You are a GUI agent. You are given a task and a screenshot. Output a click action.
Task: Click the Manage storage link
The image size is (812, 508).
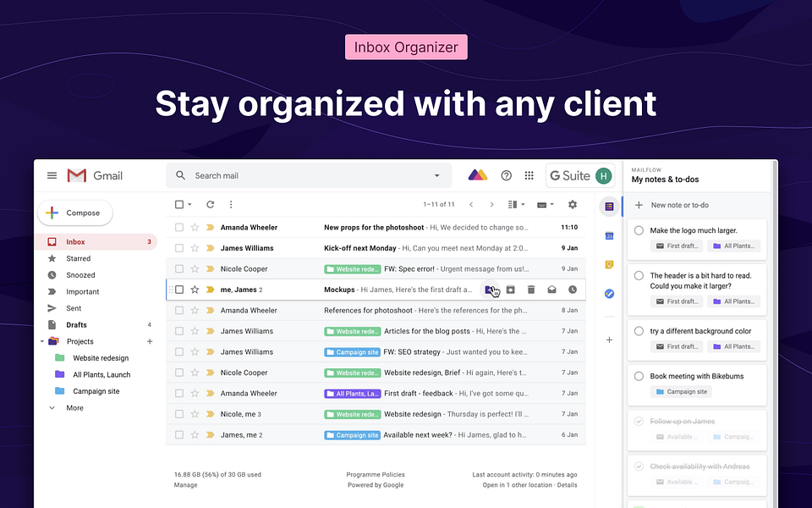[185, 485]
